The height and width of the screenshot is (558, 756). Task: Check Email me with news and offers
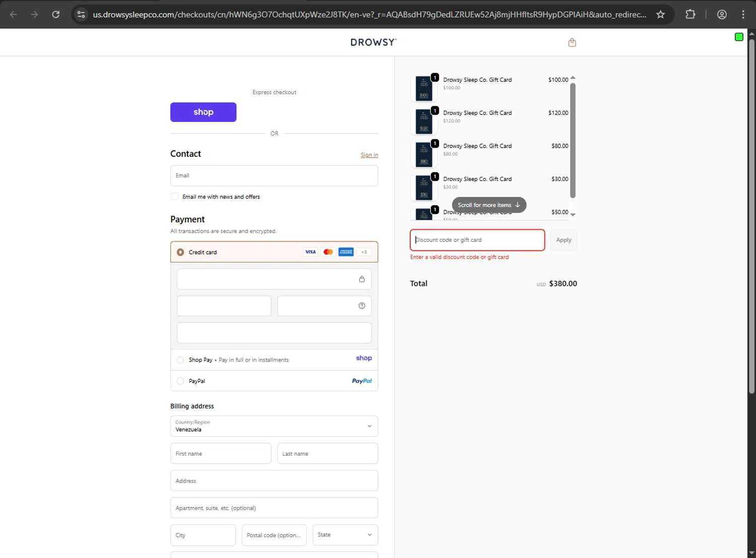[x=175, y=197]
